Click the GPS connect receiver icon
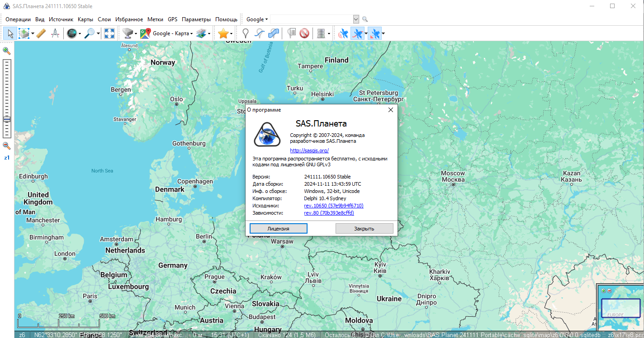This screenshot has width=644, height=338. (x=343, y=33)
